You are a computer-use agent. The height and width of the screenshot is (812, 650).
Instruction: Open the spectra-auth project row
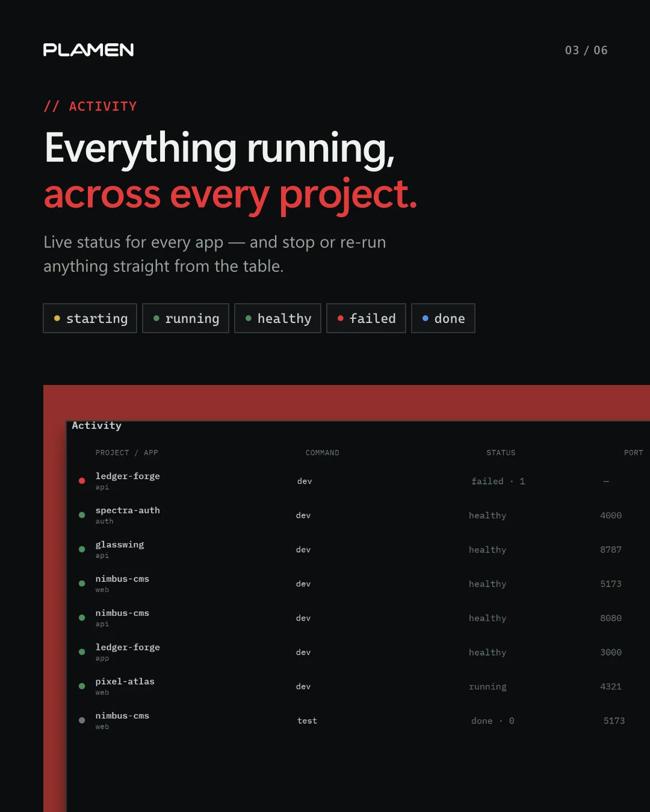pos(358,515)
